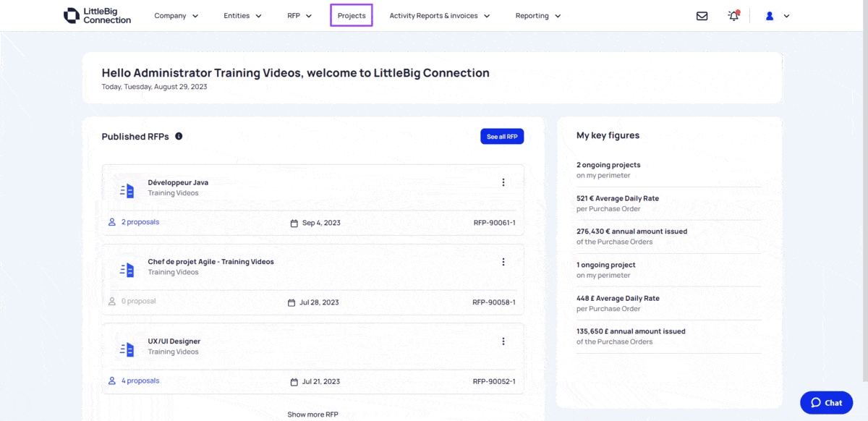The width and height of the screenshot is (868, 421).
Task: Click the info icon beside Published RFPs
Action: [x=179, y=136]
